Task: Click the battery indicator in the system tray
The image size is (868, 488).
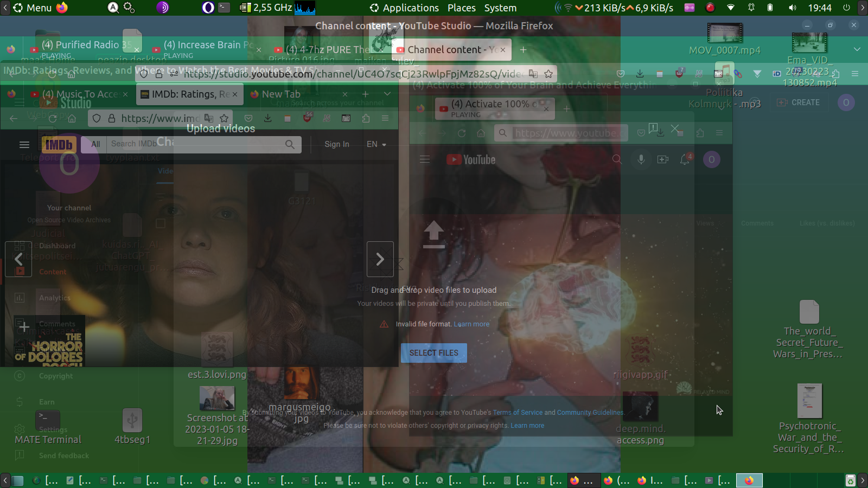Action: (770, 8)
